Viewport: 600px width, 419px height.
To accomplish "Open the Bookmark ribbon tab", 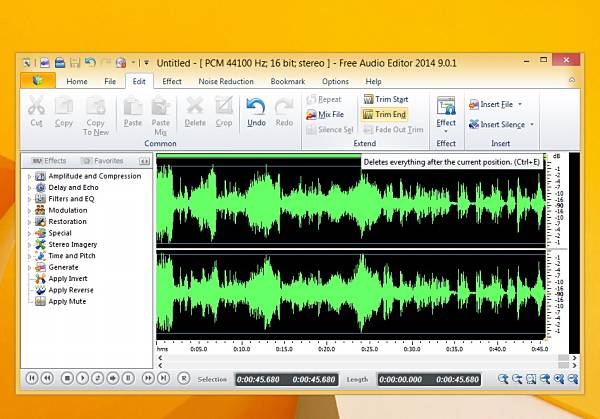I will coord(288,82).
